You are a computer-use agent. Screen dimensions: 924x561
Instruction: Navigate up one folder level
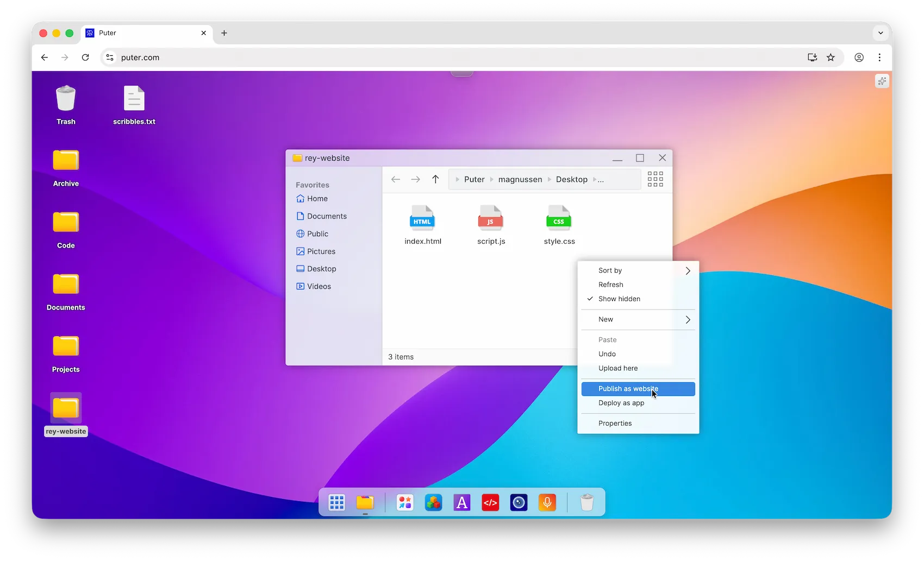tap(435, 179)
